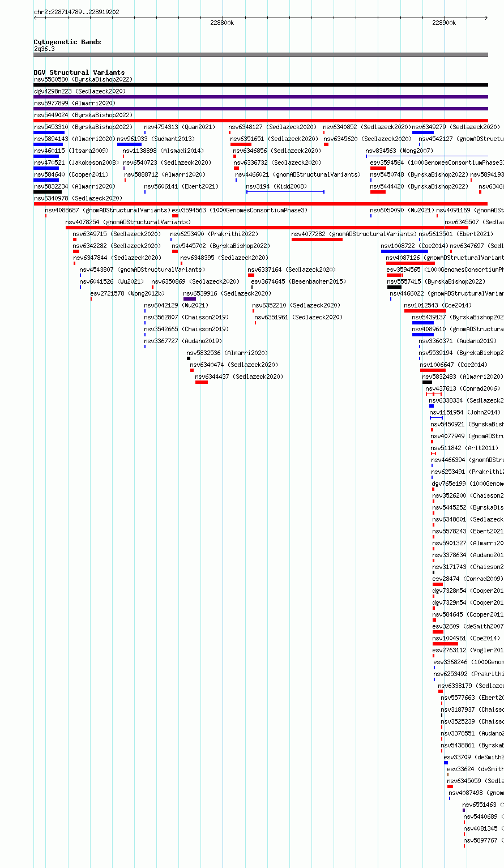Open nsv6351651 (Sedlazeck2020) label

pos(274,139)
